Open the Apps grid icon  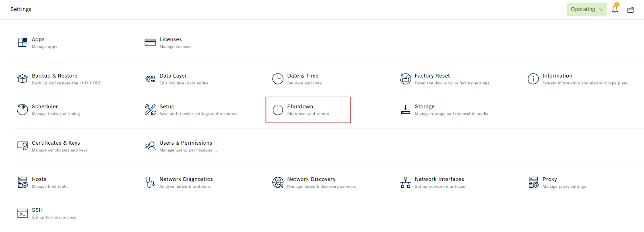[x=22, y=43]
